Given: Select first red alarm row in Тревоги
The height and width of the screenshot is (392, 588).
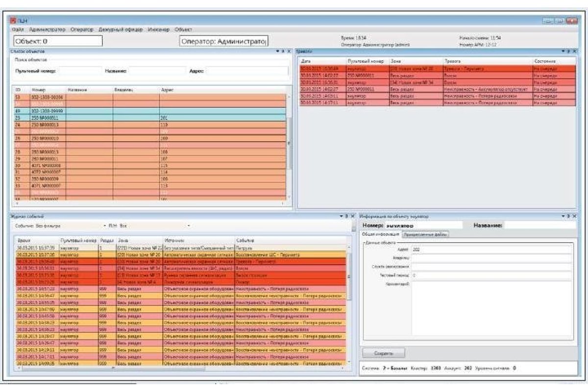Looking at the screenshot, I should [437, 69].
